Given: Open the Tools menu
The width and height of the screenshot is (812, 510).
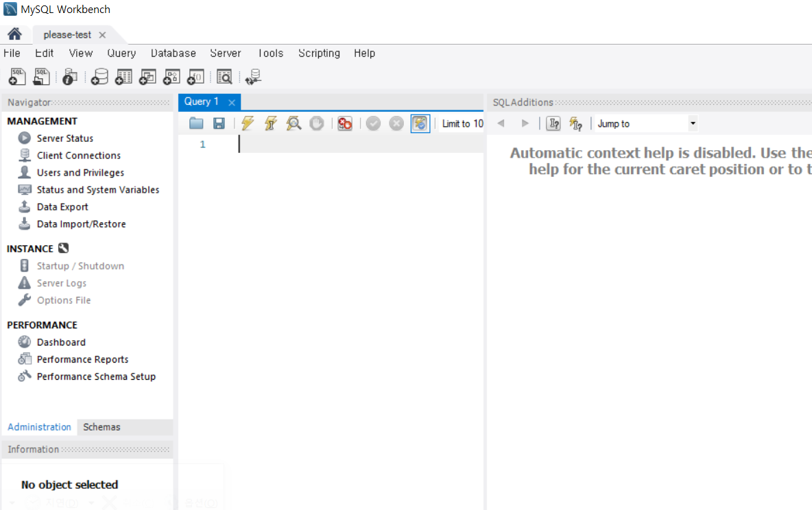Looking at the screenshot, I should pyautogui.click(x=271, y=53).
